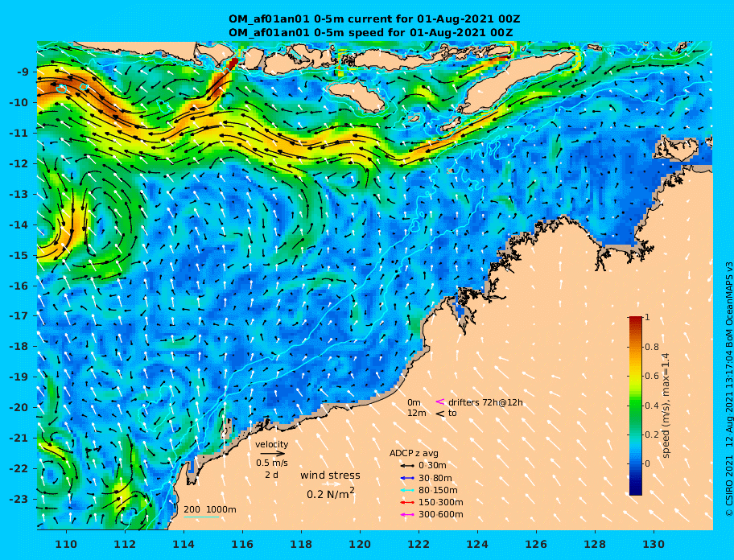Click latitude axis label '-19'
Image resolution: width=734 pixels, height=560 pixels.
click(20, 377)
